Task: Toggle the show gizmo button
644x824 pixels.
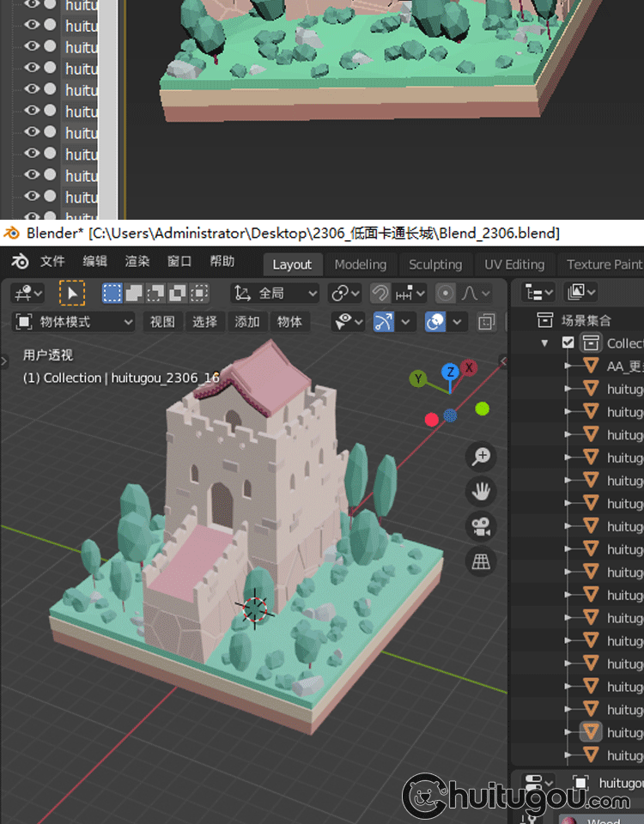Action: pos(384,322)
